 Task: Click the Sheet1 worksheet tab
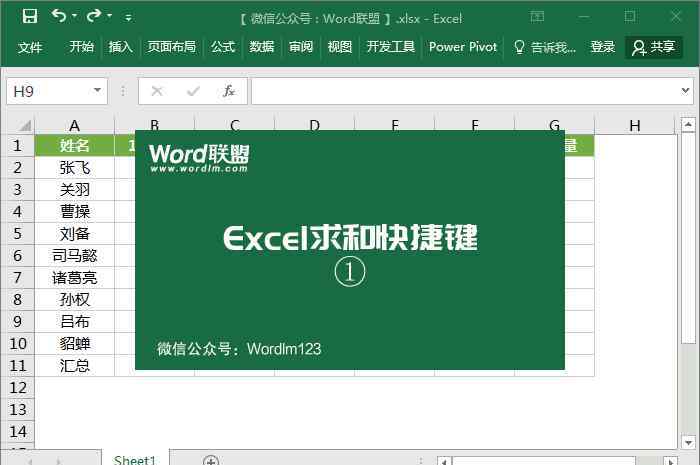tap(135, 459)
